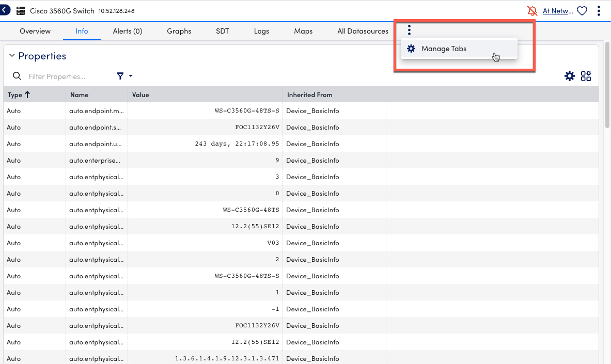Open the All Datasources tab

point(363,31)
